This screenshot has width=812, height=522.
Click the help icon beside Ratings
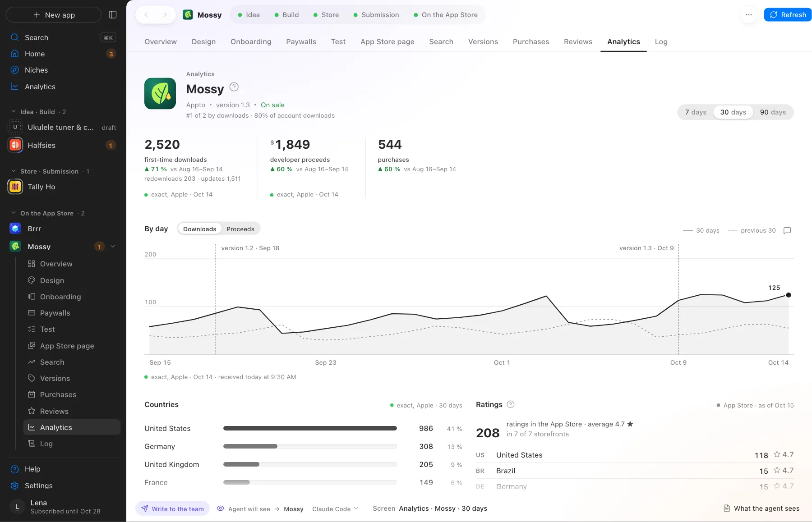point(511,404)
